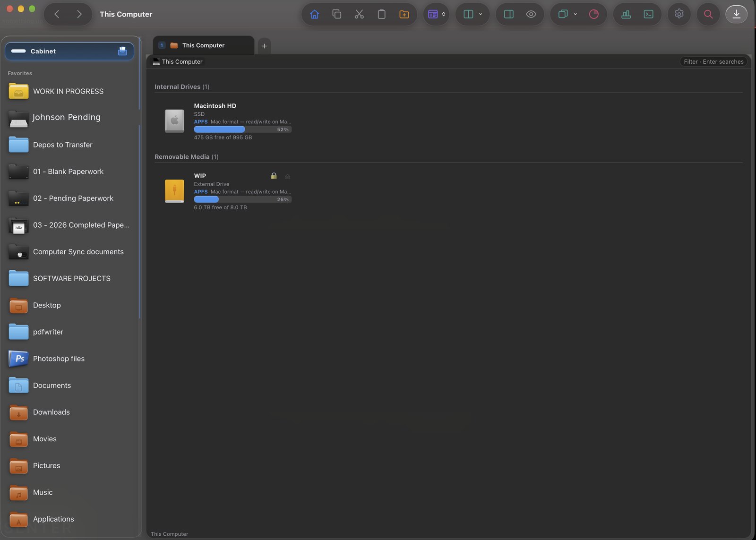The height and width of the screenshot is (540, 756).
Task: Open Johnson Pending in sidebar
Action: coord(69,118)
